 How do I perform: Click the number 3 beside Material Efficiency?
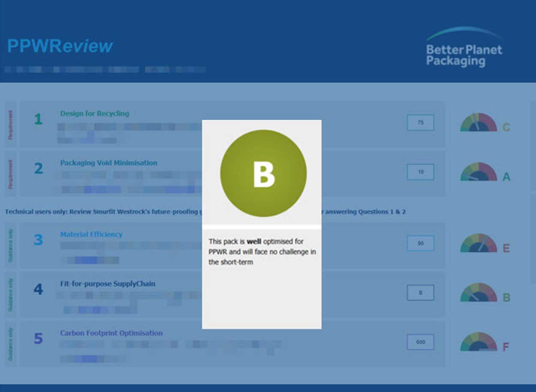(38, 240)
